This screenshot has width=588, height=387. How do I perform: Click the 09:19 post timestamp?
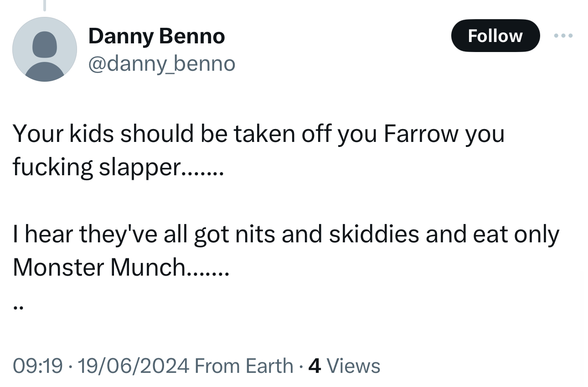(37, 366)
